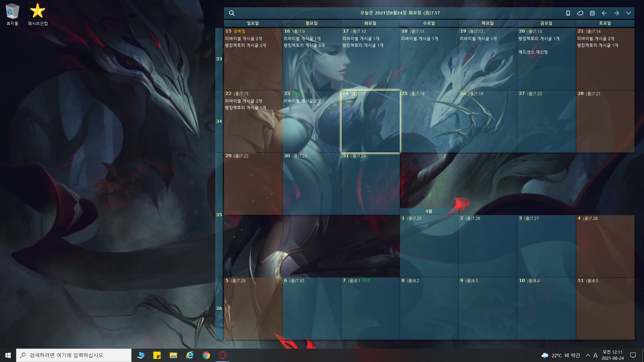
Task: Click the 목요일 column header
Action: [488, 23]
